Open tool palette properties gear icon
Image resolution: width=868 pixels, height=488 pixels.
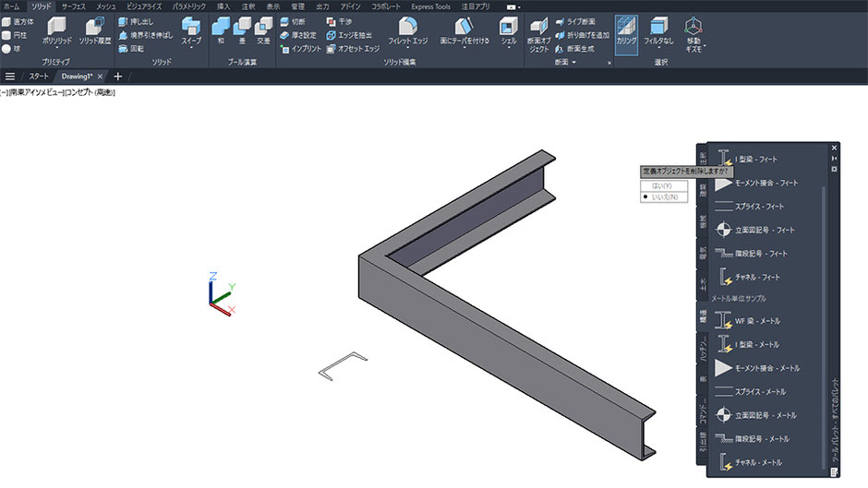point(834,169)
